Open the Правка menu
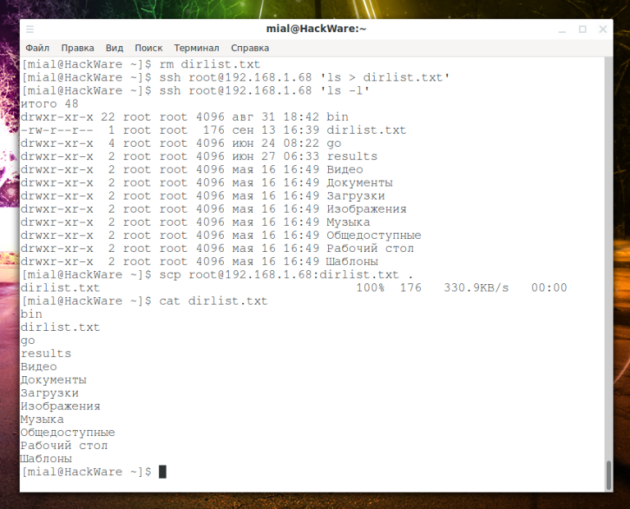 77,47
